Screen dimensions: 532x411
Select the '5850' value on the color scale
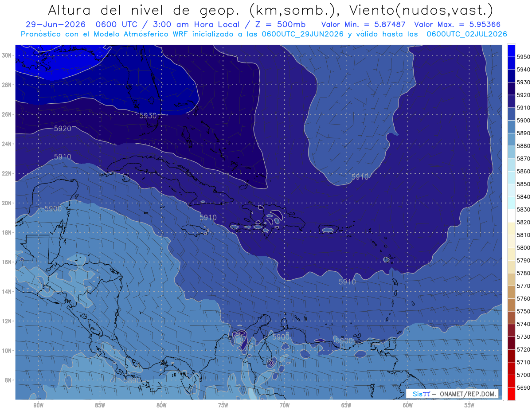pos(524,184)
